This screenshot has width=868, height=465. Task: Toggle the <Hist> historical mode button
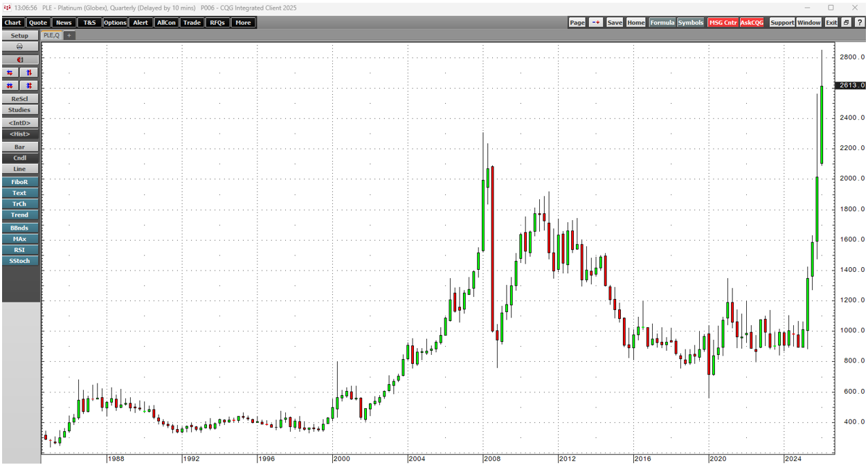pyautogui.click(x=19, y=134)
